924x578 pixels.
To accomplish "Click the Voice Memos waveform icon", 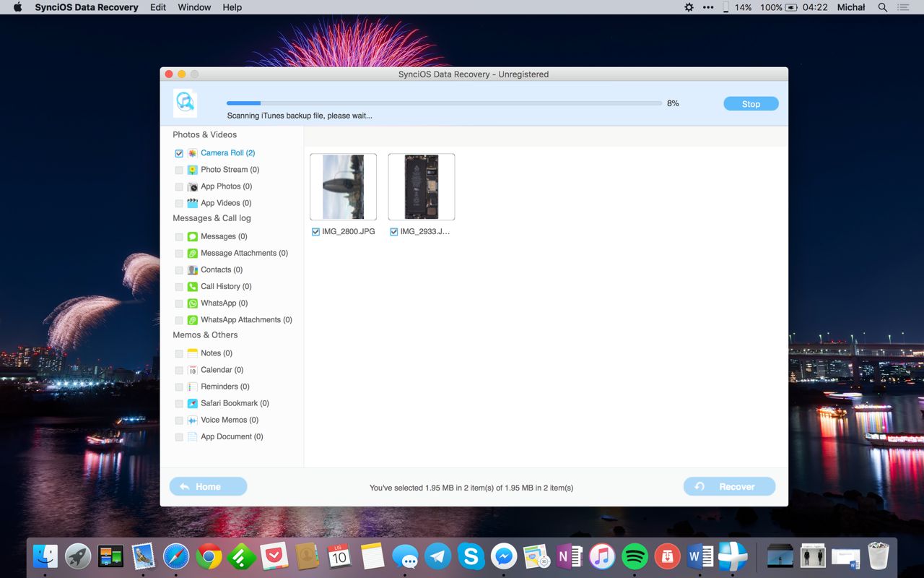I will tap(193, 420).
